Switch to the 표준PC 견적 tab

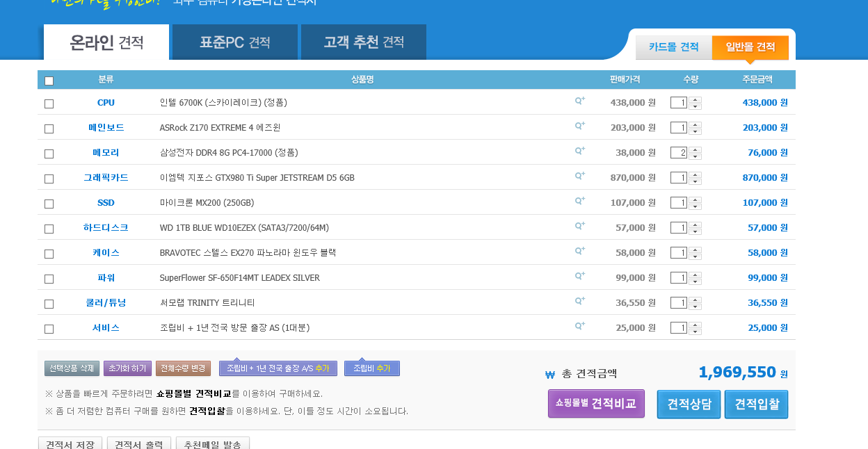(x=234, y=42)
